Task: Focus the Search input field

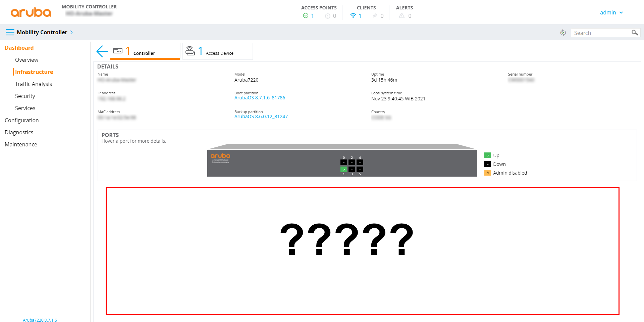Action: click(x=600, y=33)
